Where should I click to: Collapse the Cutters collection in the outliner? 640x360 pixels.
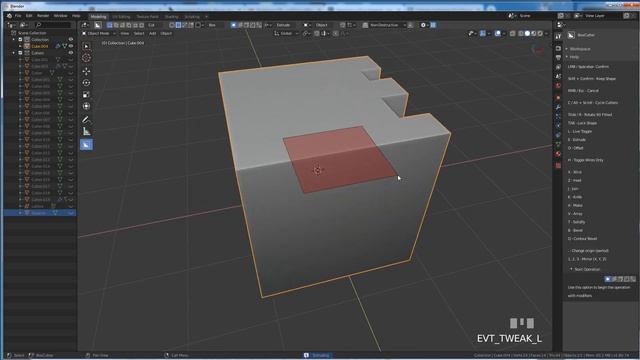[14, 53]
